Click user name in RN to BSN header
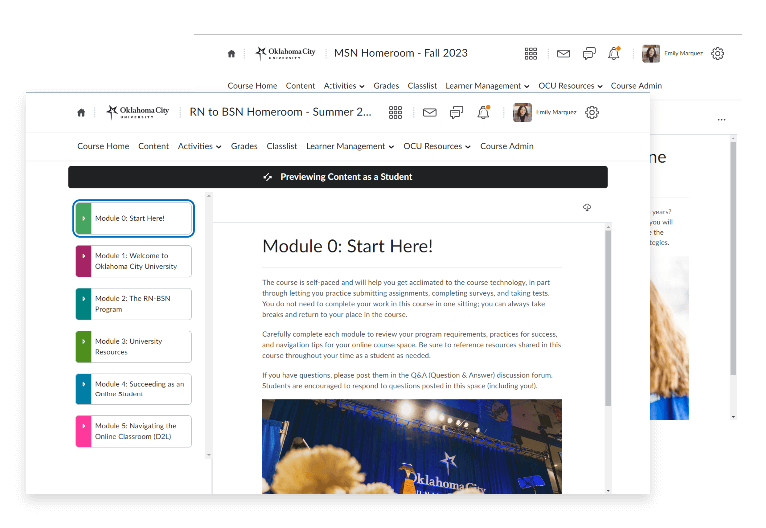This screenshot has width=766, height=528. 556,112
